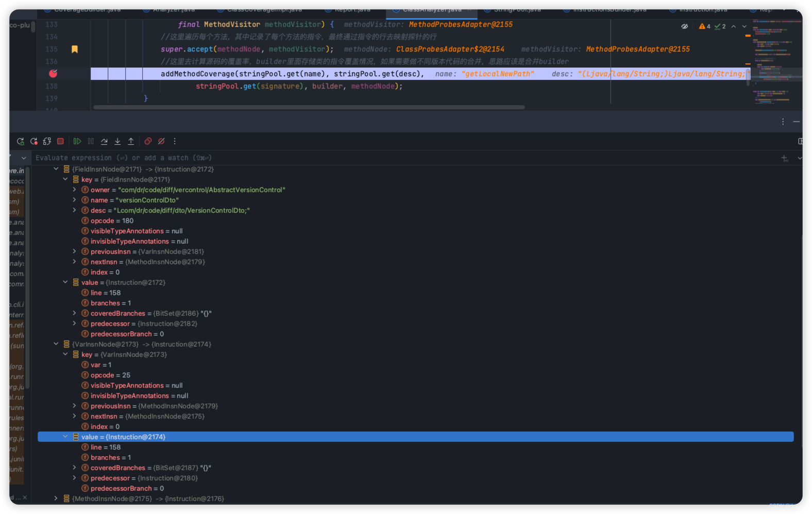The height and width of the screenshot is (514, 812).
Task: Expand predecessor = Instruction@2180
Action: tap(75, 478)
